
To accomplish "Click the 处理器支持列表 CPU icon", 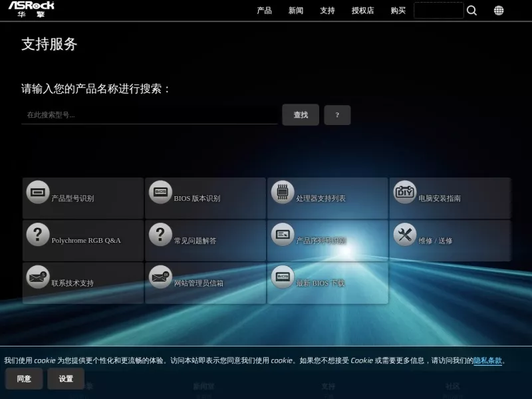I will pos(283,192).
